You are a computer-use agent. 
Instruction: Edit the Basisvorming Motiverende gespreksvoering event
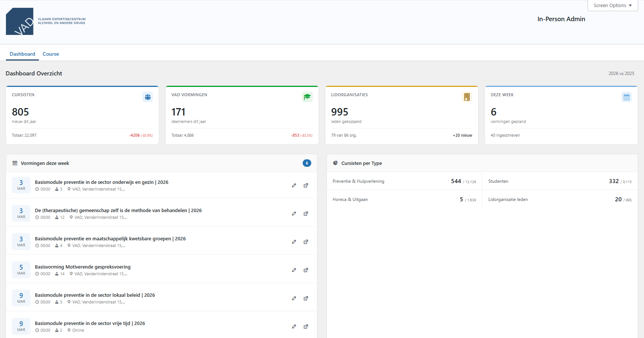point(294,270)
